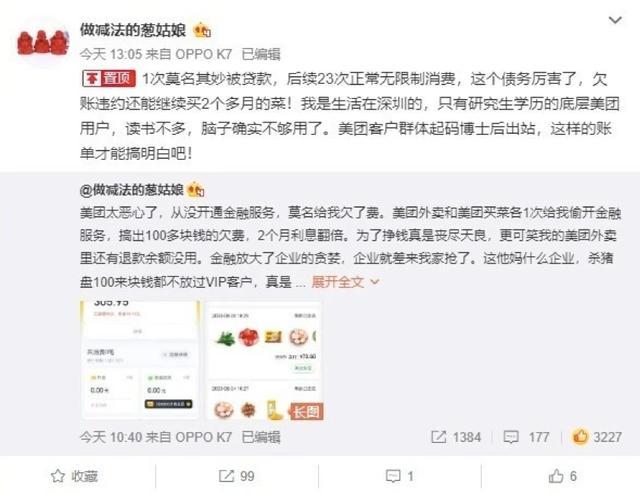The image size is (640, 493).
Task: Open the second grocery order thumbnail
Action: pyautogui.click(x=264, y=360)
